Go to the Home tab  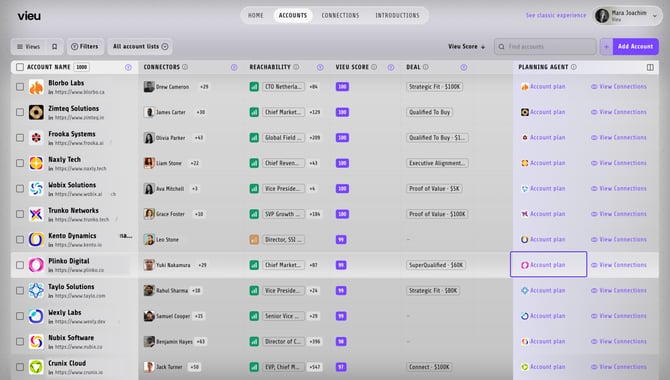[x=256, y=15]
